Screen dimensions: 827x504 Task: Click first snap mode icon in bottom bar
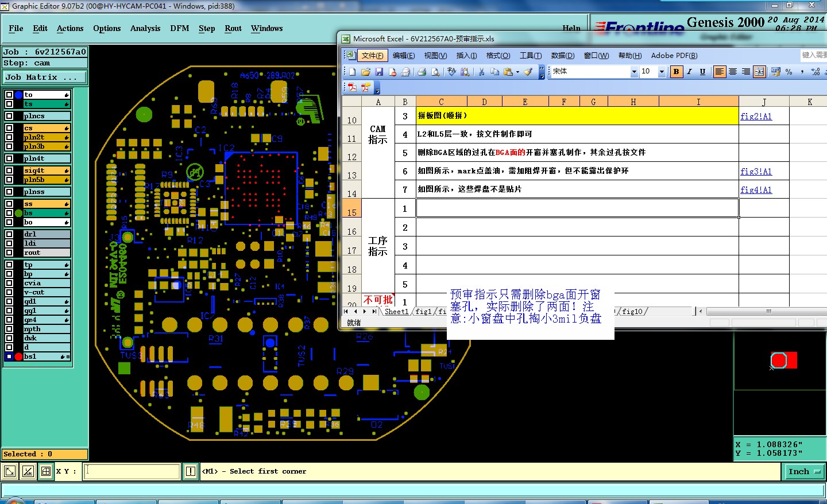9,471
